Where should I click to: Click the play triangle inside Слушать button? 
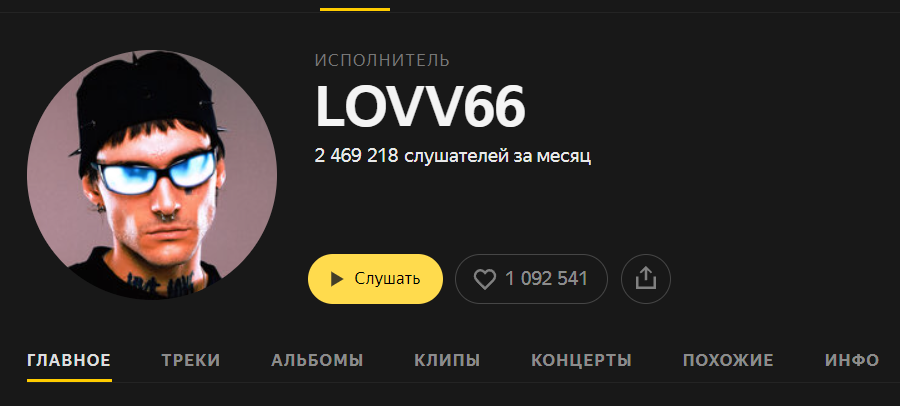337,279
